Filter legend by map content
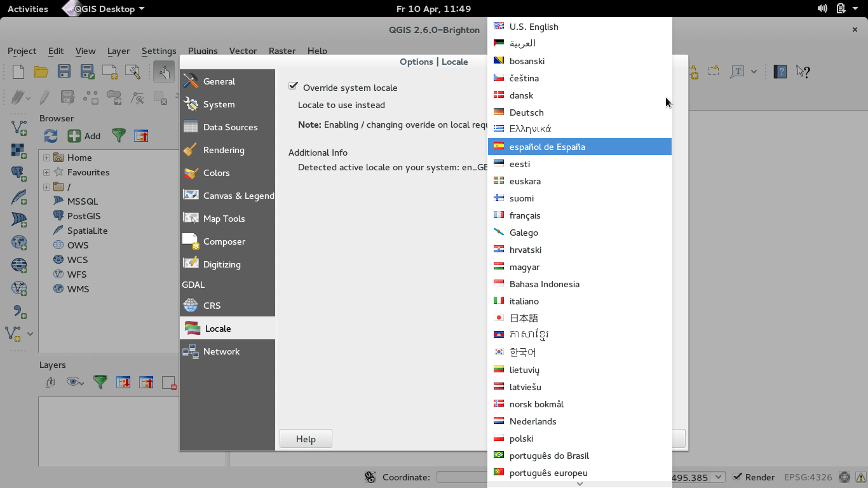 [98, 382]
